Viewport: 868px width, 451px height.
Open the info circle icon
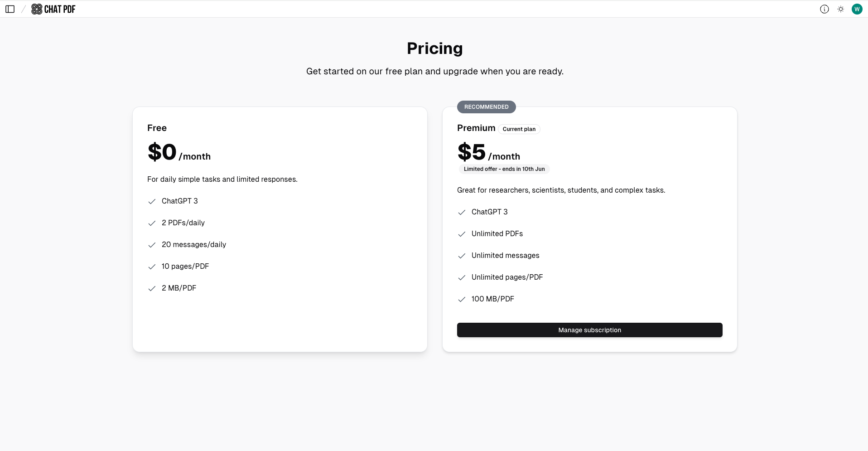tap(825, 9)
